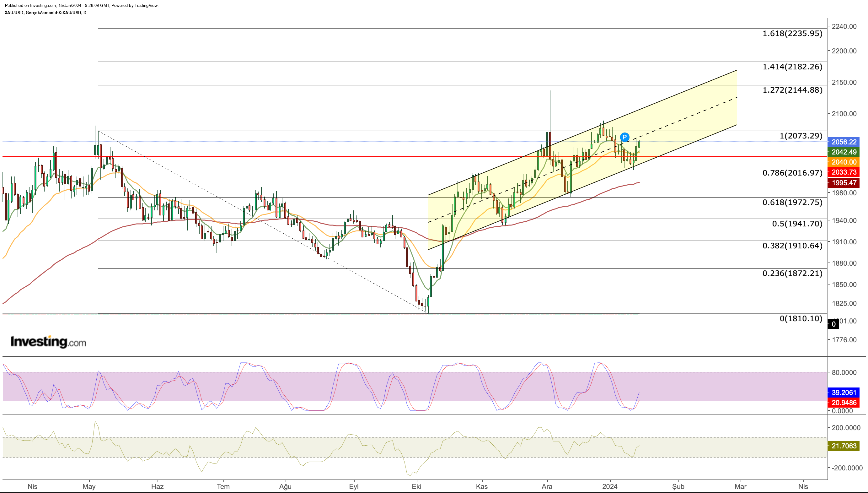
Task: Select the 0.236(1872.21) Fibonacci label
Action: click(x=792, y=273)
